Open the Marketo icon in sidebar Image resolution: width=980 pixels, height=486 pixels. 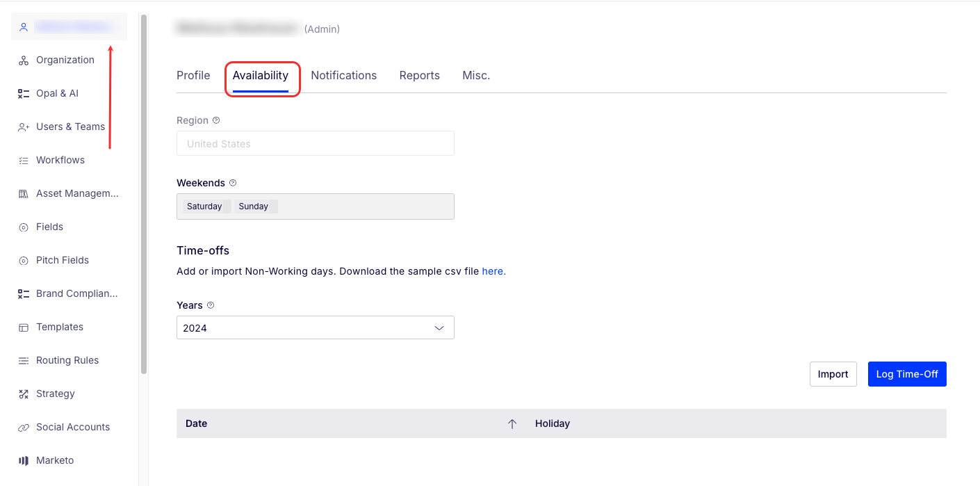24,461
